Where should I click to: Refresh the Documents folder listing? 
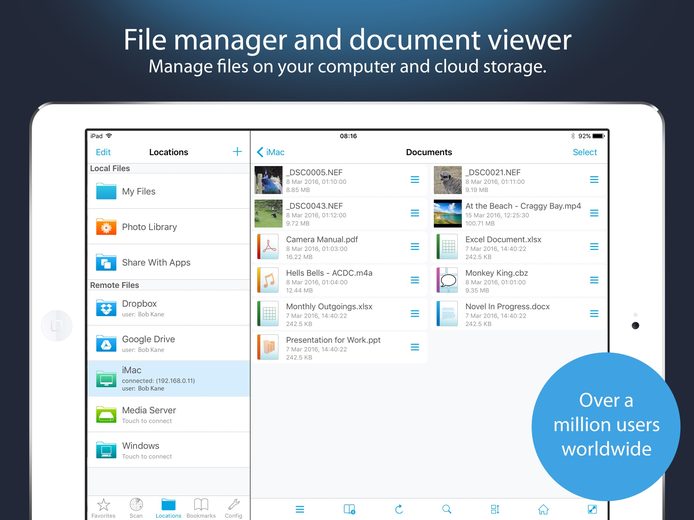coord(399,509)
